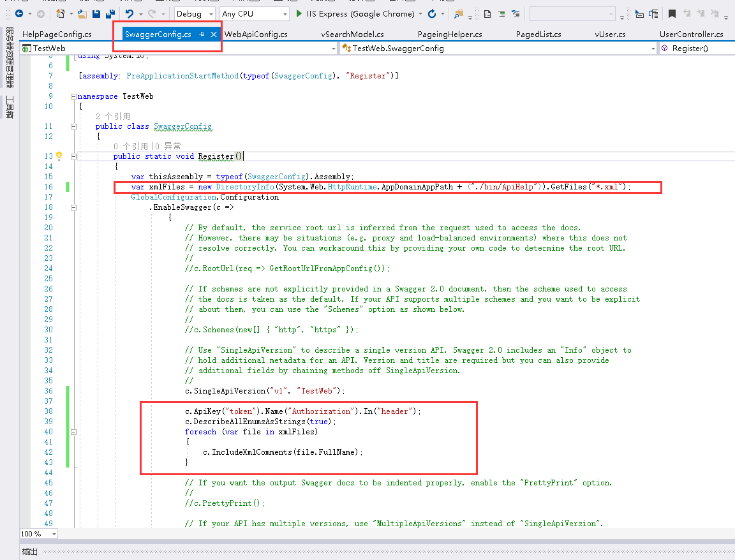Click the Open File folder icon

[x=82, y=13]
